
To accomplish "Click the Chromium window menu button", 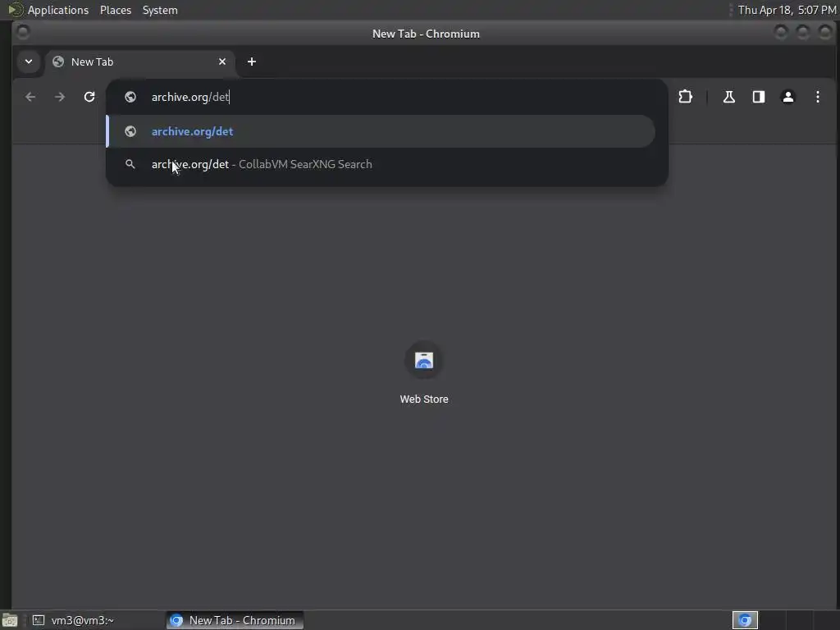I will (23, 33).
